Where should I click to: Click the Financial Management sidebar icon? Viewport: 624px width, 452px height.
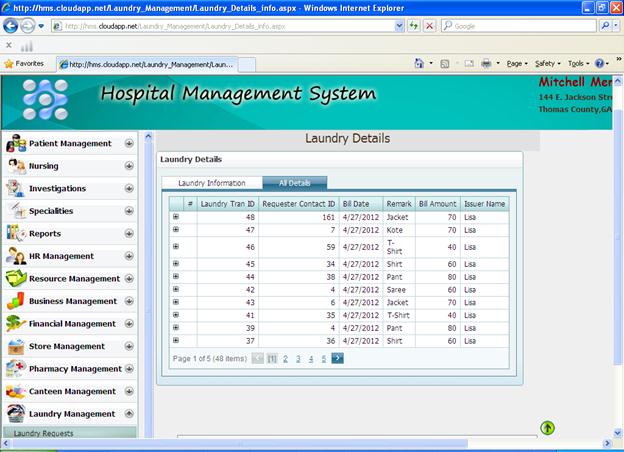16,324
